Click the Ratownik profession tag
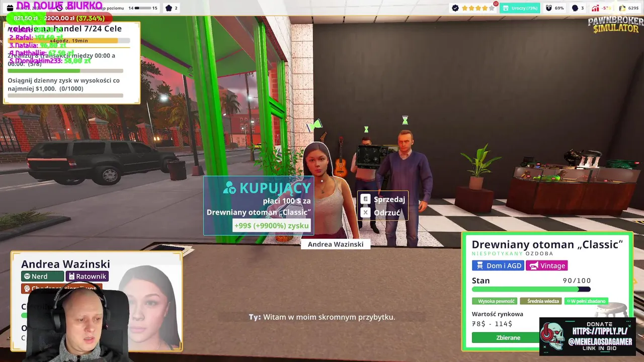 pos(87,276)
